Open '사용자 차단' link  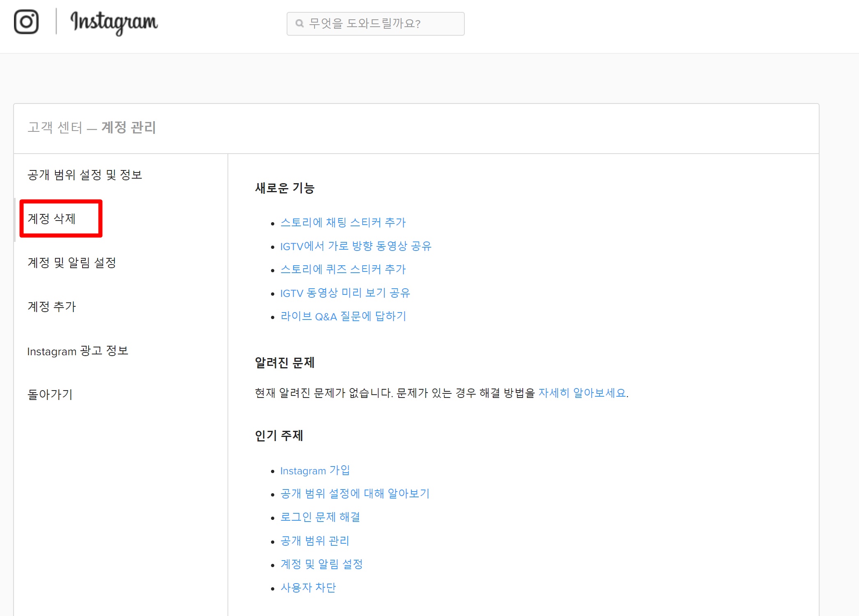coord(308,588)
